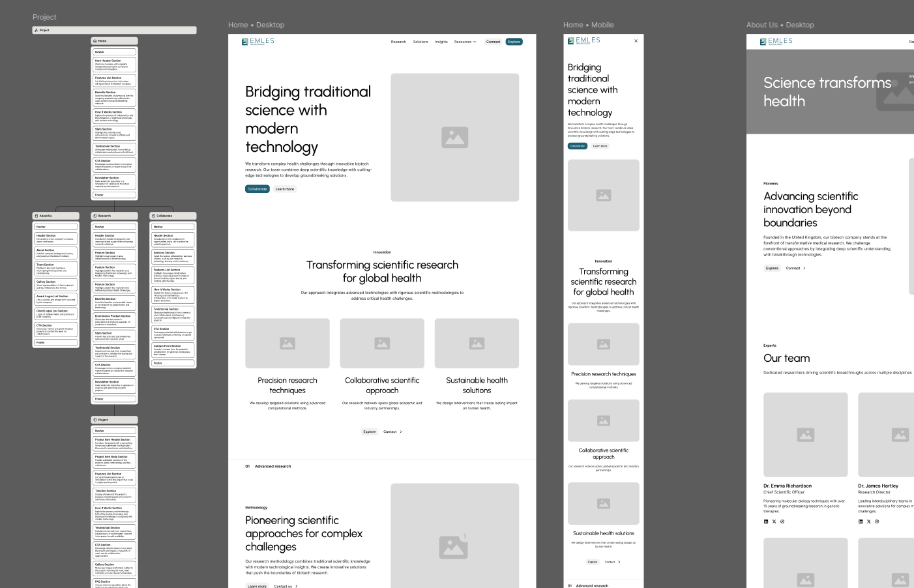914x588 pixels.
Task: Click Learn more button in Home Mobile hero
Action: click(x=600, y=146)
